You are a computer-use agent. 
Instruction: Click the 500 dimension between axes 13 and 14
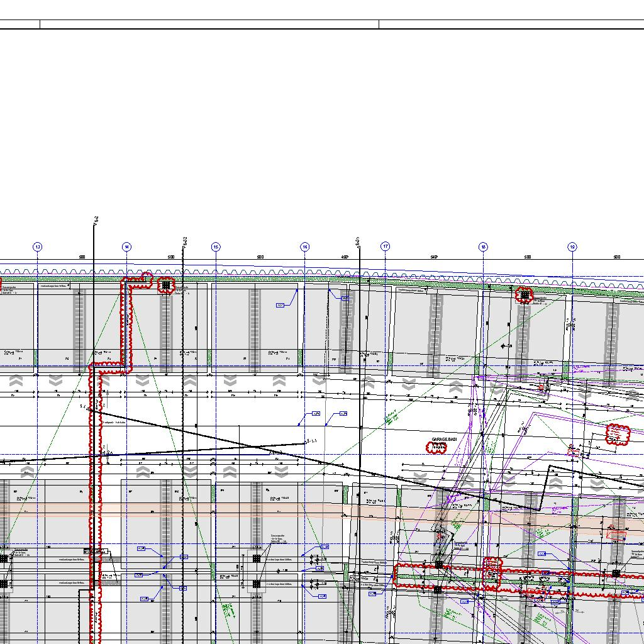(82, 257)
